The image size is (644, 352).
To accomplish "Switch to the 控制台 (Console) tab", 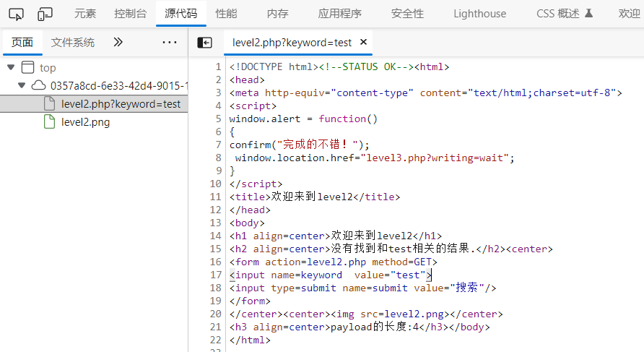I will click(130, 14).
